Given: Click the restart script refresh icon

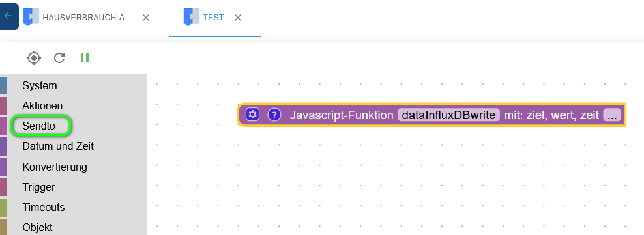Looking at the screenshot, I should [59, 58].
